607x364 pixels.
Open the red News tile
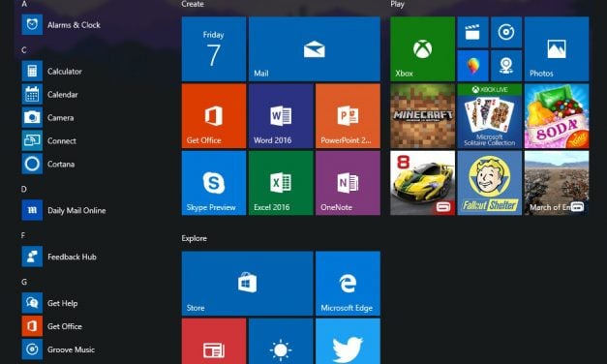coord(214,341)
